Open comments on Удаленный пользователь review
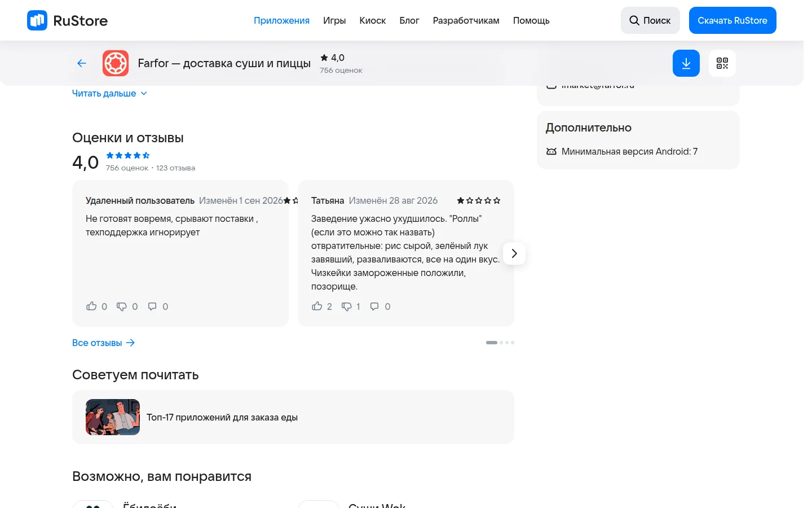Image resolution: width=812 pixels, height=508 pixels. coord(152,306)
